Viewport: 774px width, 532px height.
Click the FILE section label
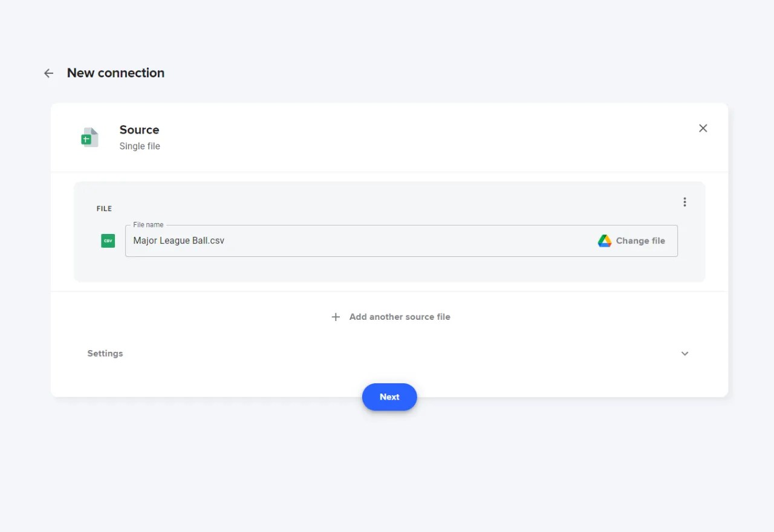pyautogui.click(x=103, y=208)
